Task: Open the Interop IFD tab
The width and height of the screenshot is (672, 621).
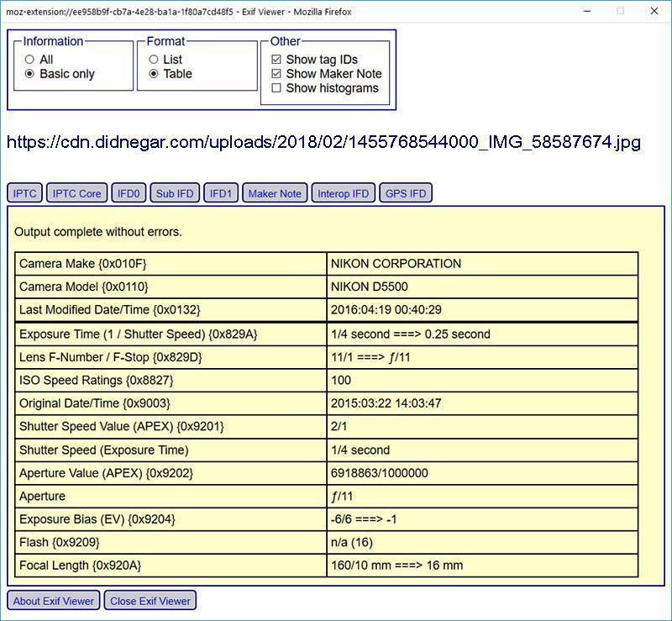Action: coord(343,193)
